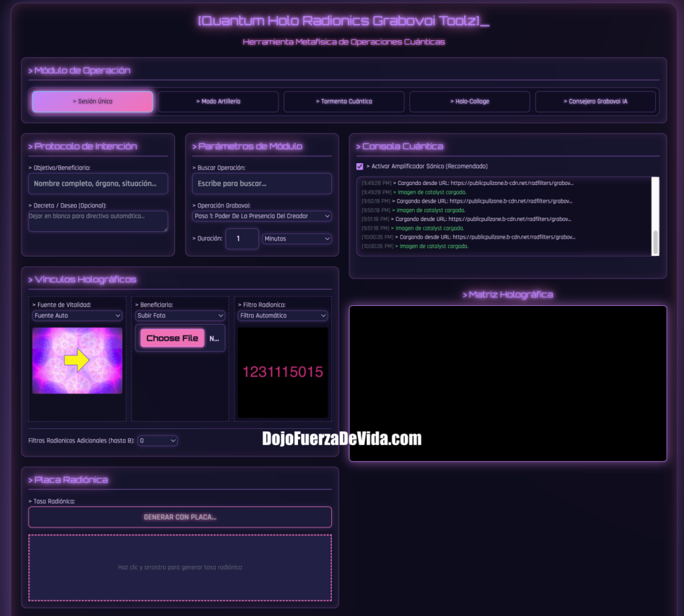Switch to Holo-Collage tab
Viewport: 684px width, 616px height.
tap(470, 101)
